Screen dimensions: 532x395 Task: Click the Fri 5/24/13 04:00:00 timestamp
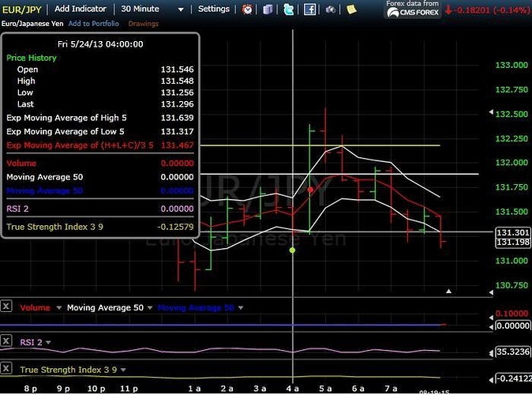point(100,44)
